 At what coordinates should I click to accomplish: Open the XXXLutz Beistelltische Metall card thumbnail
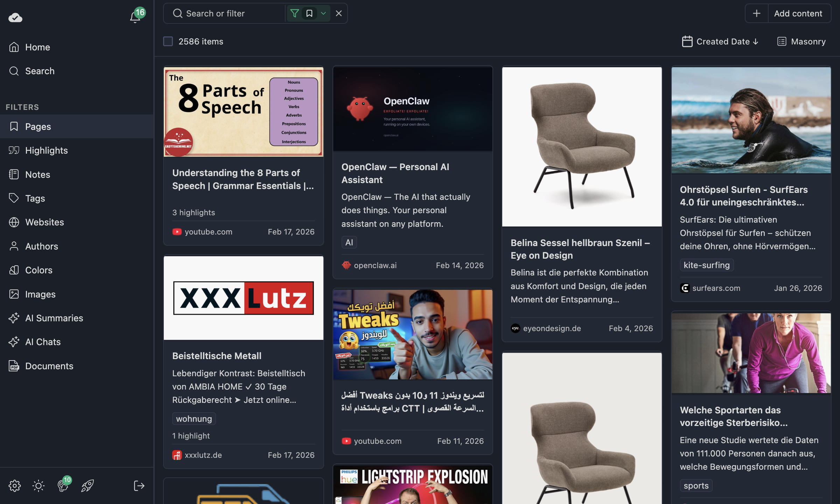pos(243,297)
